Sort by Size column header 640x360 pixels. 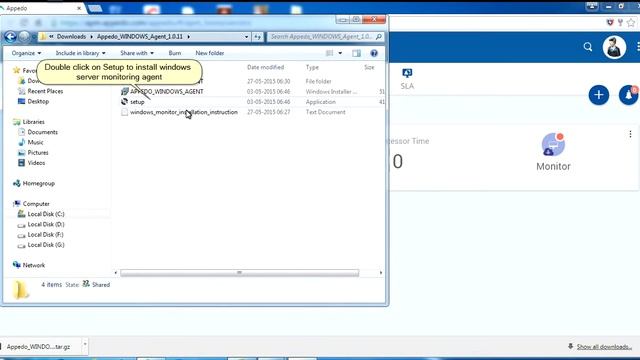click(x=369, y=67)
